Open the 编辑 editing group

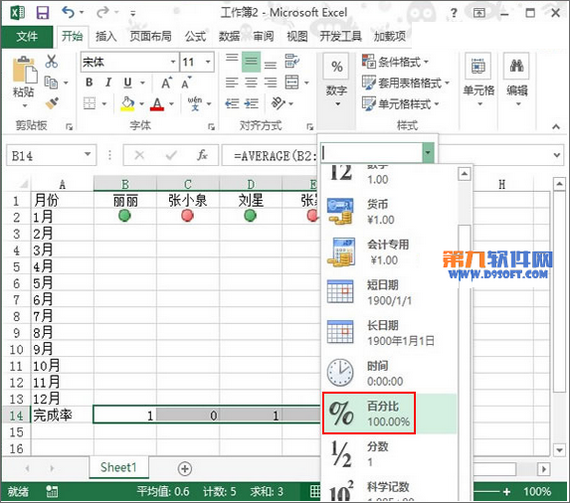[517, 81]
